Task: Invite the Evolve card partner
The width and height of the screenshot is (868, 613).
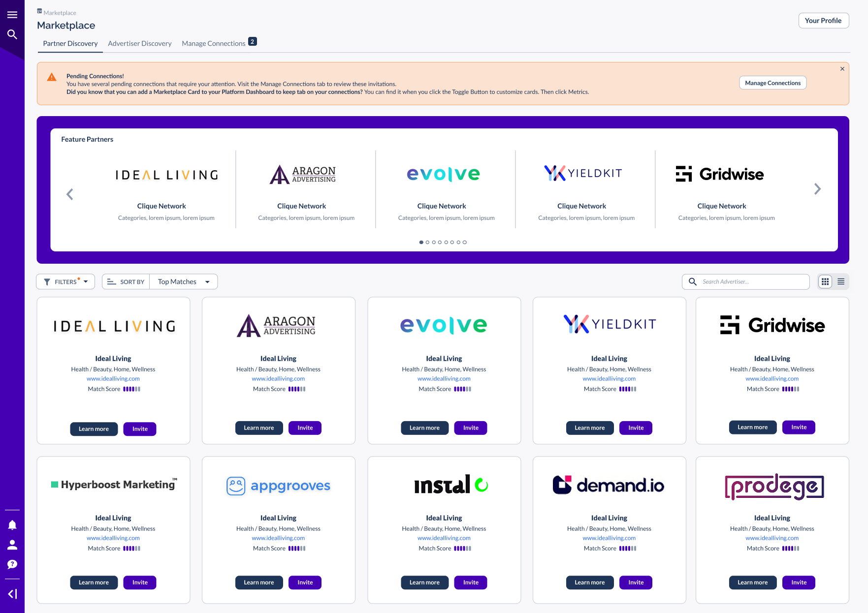Action: tap(471, 428)
